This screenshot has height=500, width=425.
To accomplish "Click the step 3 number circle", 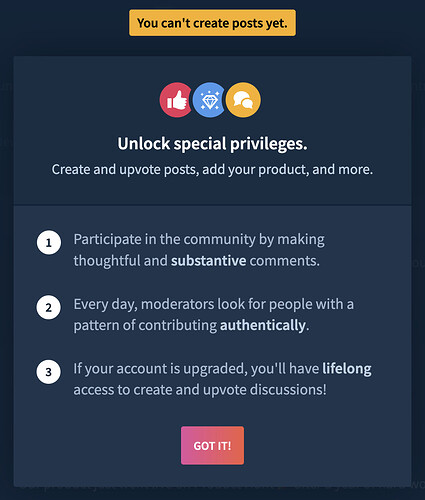I will (x=49, y=372).
